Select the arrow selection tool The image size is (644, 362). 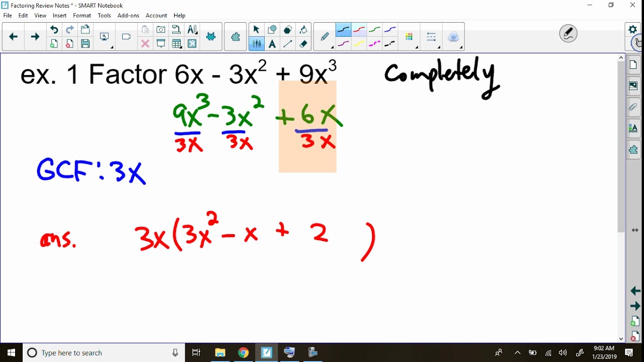pos(257,29)
